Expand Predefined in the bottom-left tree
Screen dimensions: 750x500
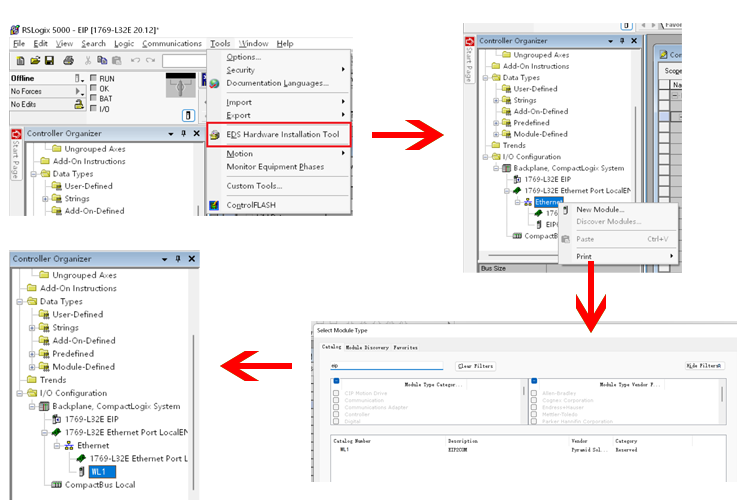pyautogui.click(x=32, y=354)
